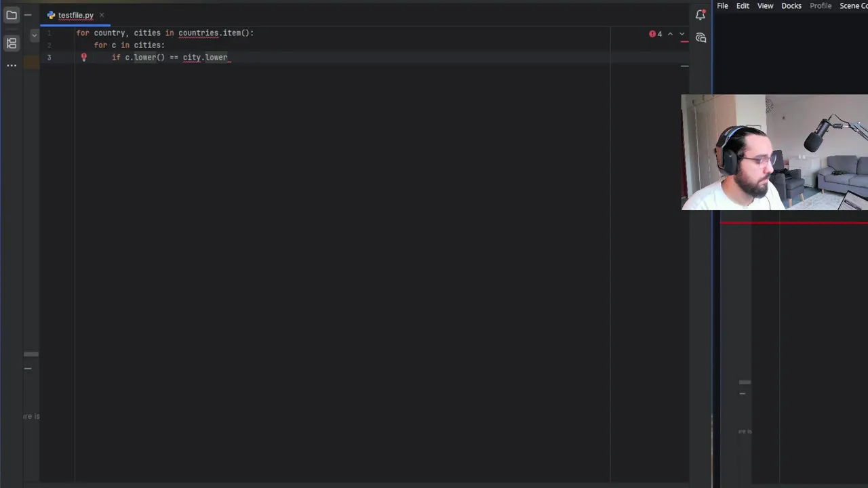Switch to the testfile.py tab

[x=75, y=15]
